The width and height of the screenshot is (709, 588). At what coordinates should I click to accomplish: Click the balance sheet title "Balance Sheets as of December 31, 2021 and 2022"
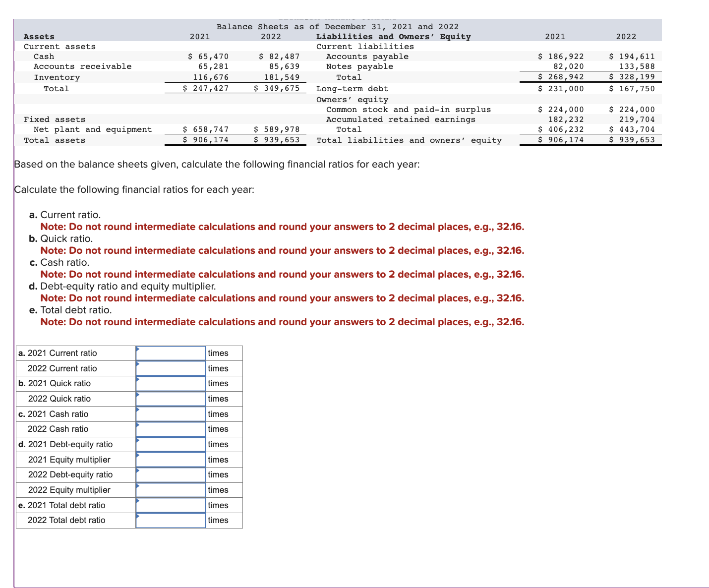[x=338, y=27]
